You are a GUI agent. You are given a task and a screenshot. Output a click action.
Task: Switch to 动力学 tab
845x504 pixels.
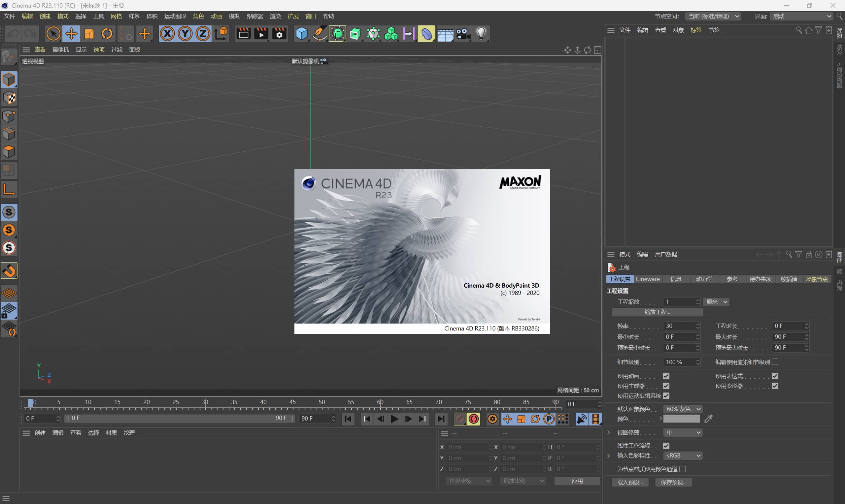coord(704,279)
